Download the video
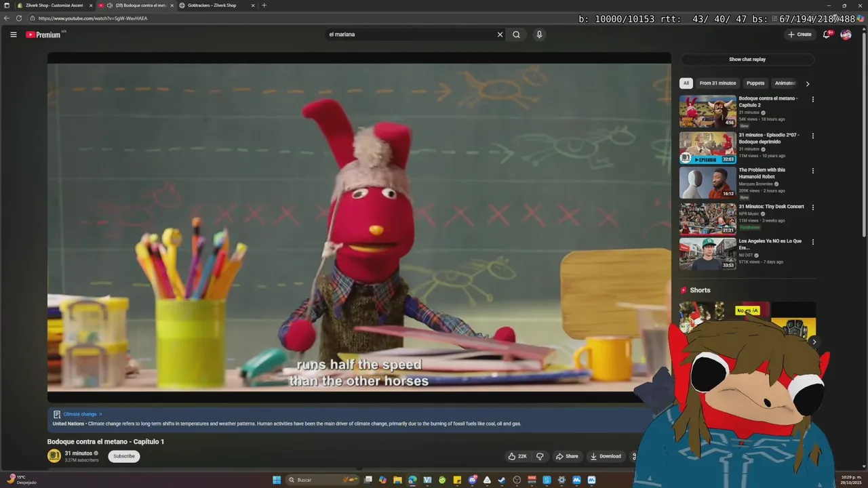The height and width of the screenshot is (488, 868). point(606,456)
